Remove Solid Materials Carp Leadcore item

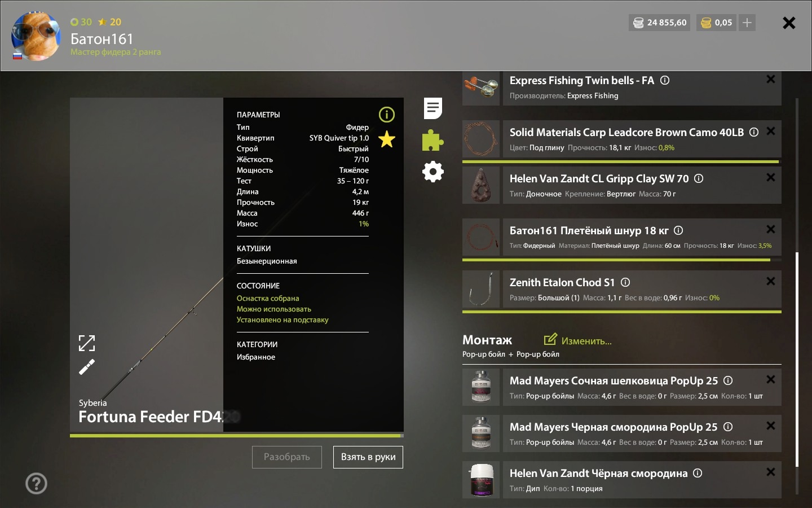(771, 131)
